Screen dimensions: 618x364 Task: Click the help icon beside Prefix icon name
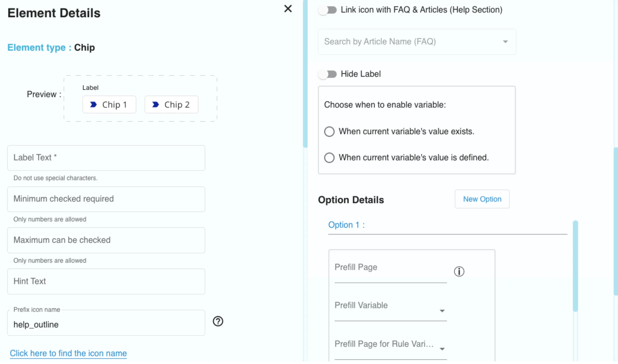pyautogui.click(x=218, y=321)
